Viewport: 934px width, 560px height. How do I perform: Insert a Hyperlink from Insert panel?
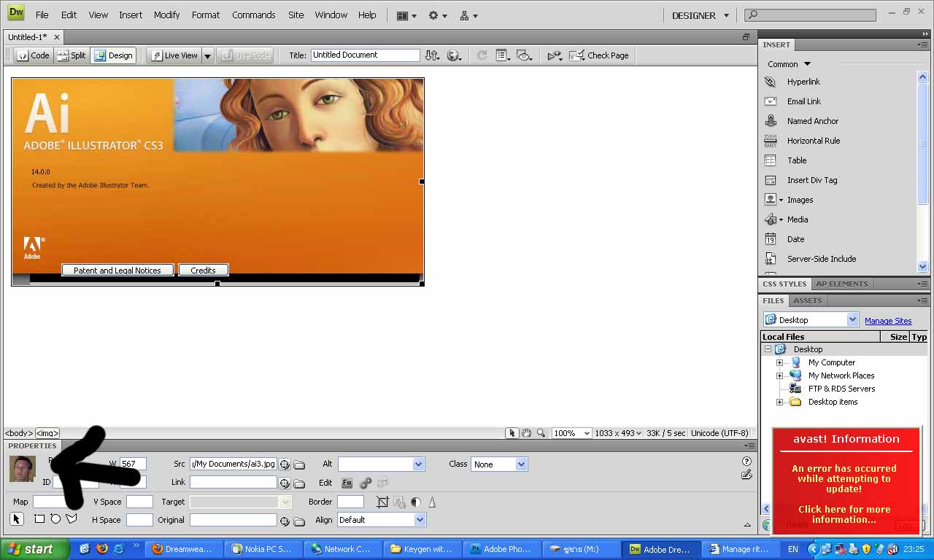pyautogui.click(x=803, y=82)
